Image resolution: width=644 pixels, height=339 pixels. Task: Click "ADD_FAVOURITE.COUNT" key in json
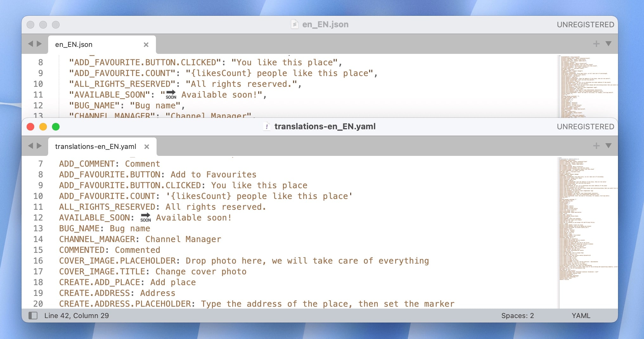[x=122, y=73]
